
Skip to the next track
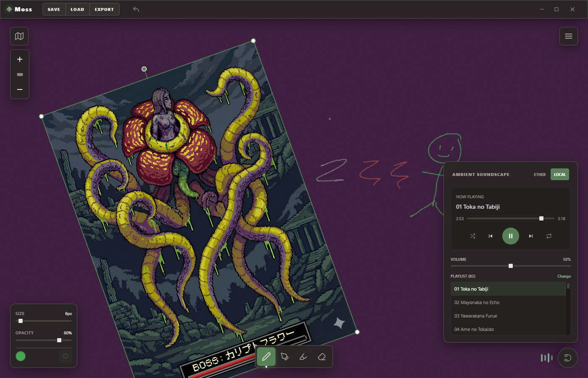click(x=531, y=236)
